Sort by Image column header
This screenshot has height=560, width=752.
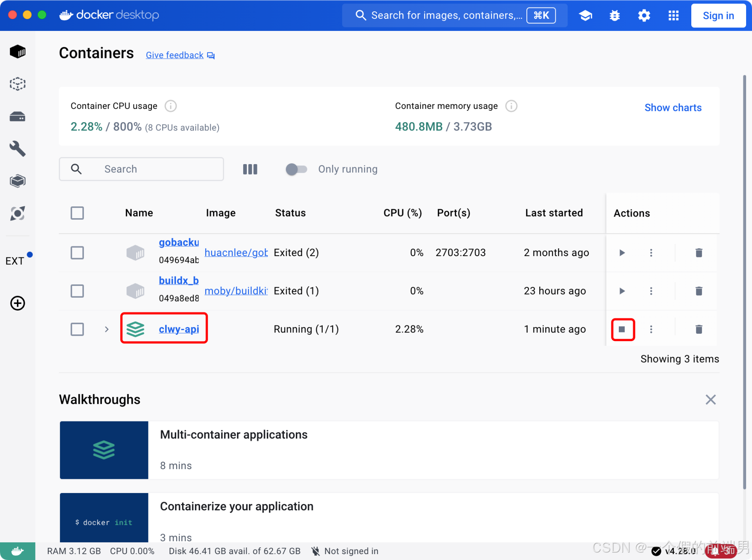[221, 213]
